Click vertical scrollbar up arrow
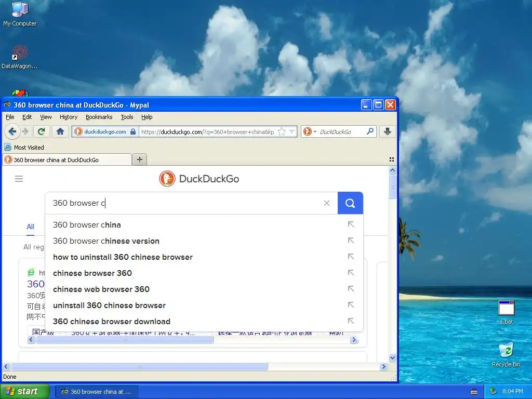 (x=392, y=170)
